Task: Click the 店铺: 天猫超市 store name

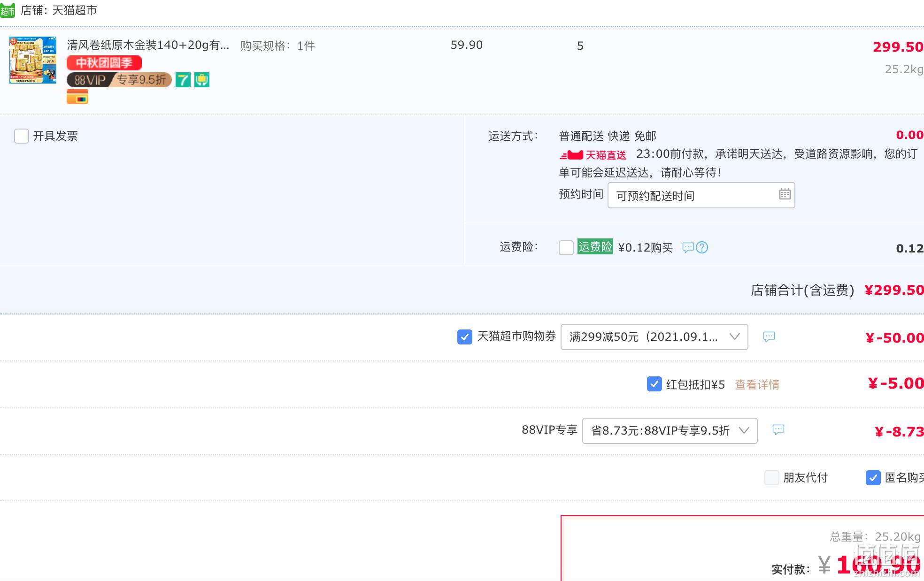Action: coord(59,10)
